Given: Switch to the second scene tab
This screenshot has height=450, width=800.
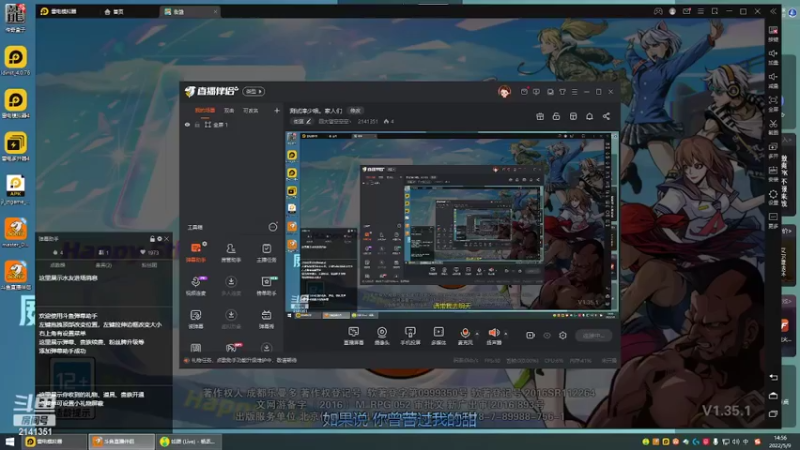Looking at the screenshot, I should 229,110.
